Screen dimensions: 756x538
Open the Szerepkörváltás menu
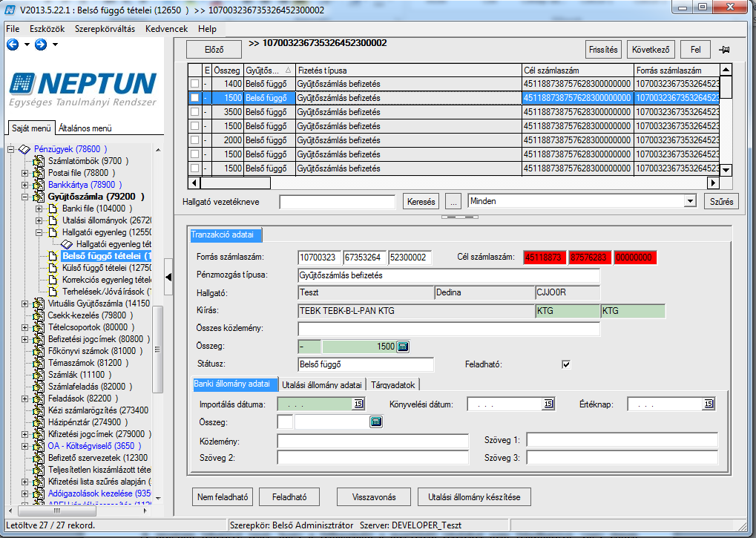[x=105, y=29]
